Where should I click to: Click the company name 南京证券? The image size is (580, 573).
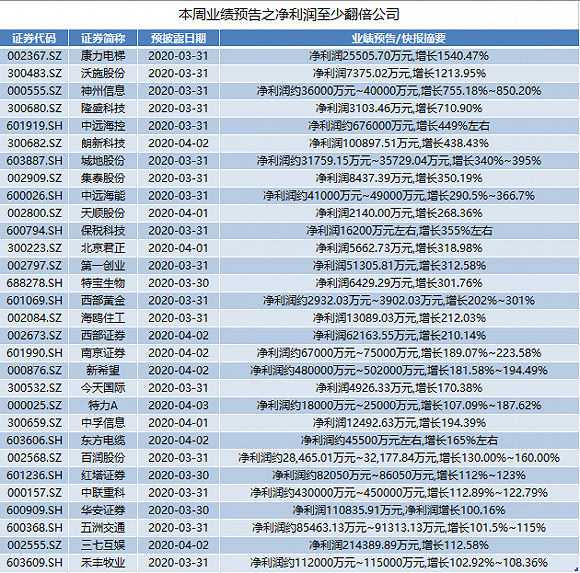pyautogui.click(x=103, y=353)
